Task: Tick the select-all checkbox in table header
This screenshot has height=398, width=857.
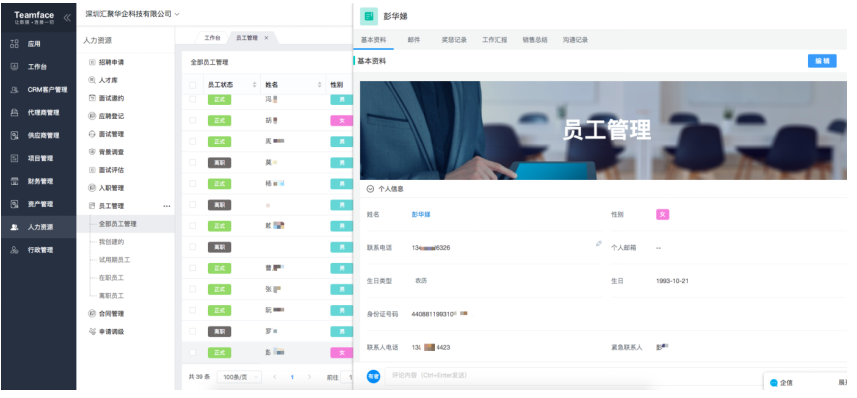Action: (x=192, y=85)
